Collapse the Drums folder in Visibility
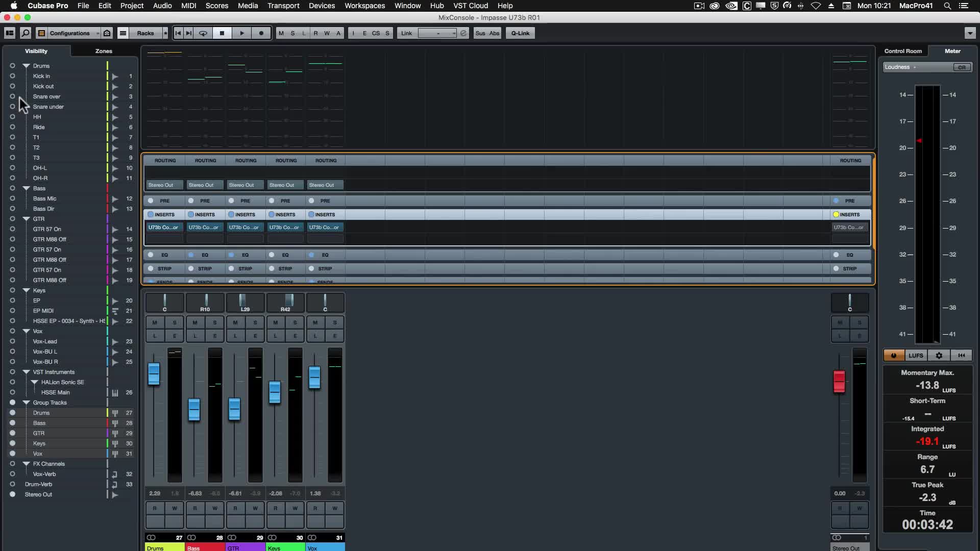This screenshot has height=551, width=980. tap(26, 66)
